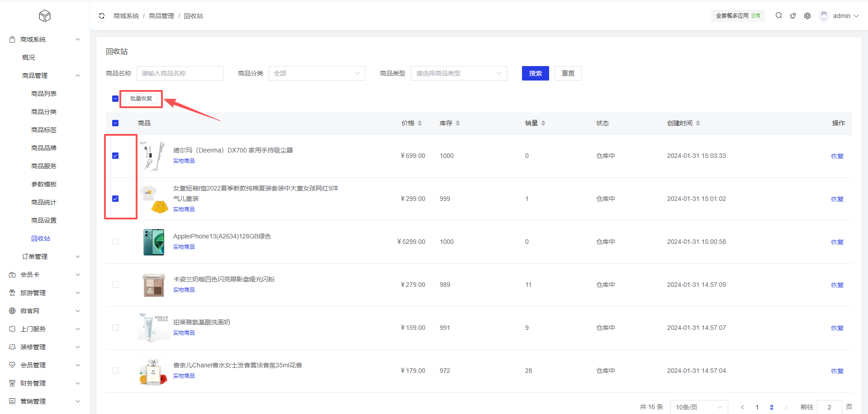
Task: Open the 商品类型 dropdown
Action: pyautogui.click(x=459, y=73)
